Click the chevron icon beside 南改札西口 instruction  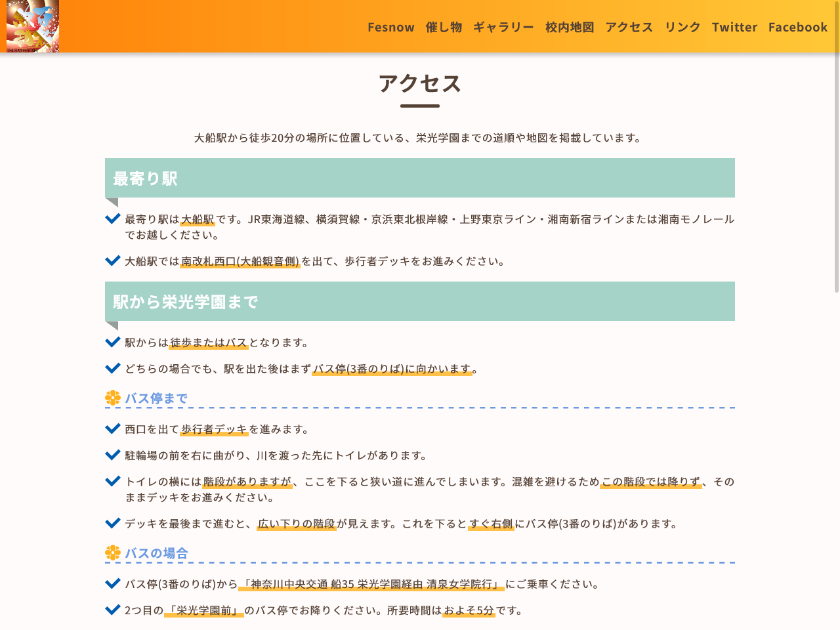(x=112, y=259)
